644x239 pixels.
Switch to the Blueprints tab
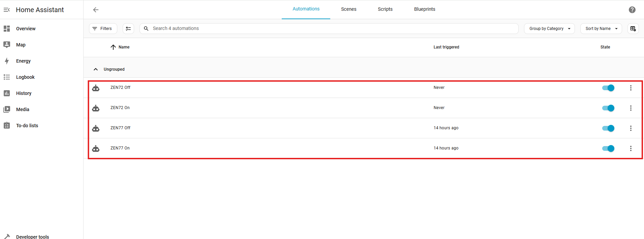[x=425, y=9]
